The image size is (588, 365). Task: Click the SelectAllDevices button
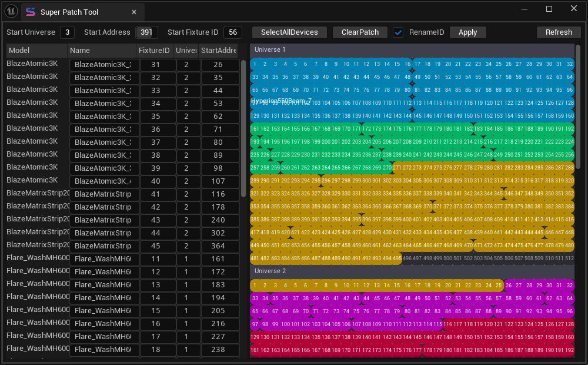tap(289, 32)
